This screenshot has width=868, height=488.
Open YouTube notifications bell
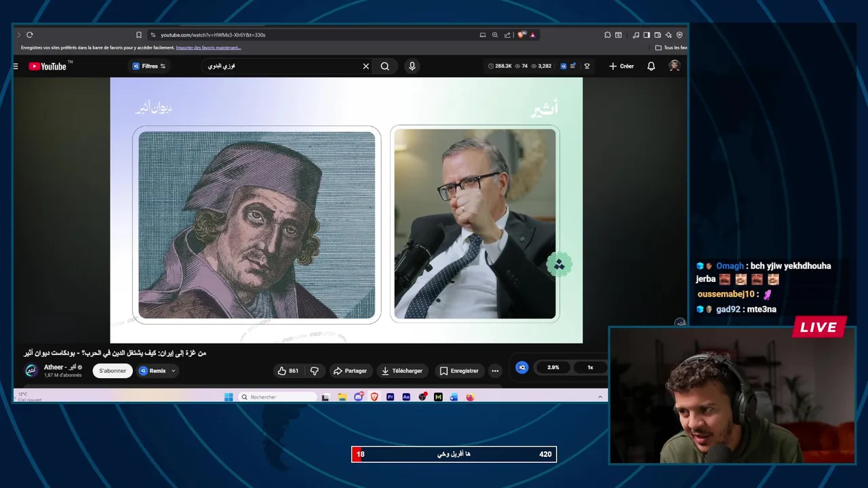tap(651, 66)
